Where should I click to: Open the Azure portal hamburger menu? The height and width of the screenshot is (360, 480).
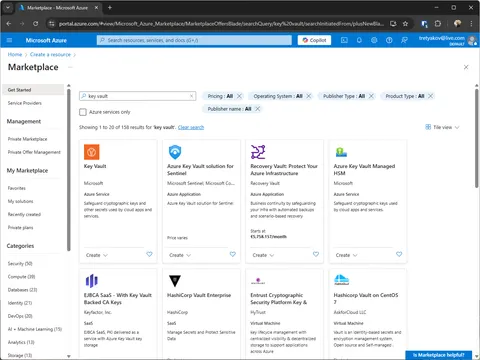9,40
